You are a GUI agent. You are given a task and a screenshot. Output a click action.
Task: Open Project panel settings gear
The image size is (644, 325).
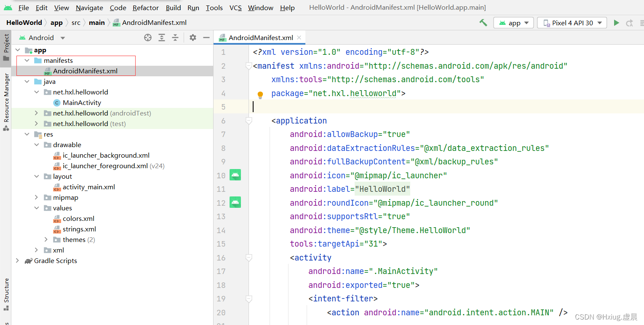coord(193,38)
